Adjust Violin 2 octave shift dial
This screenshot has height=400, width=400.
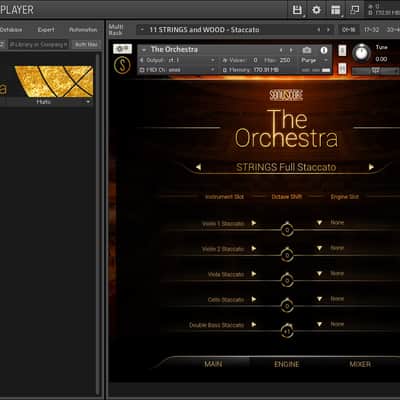tap(287, 255)
